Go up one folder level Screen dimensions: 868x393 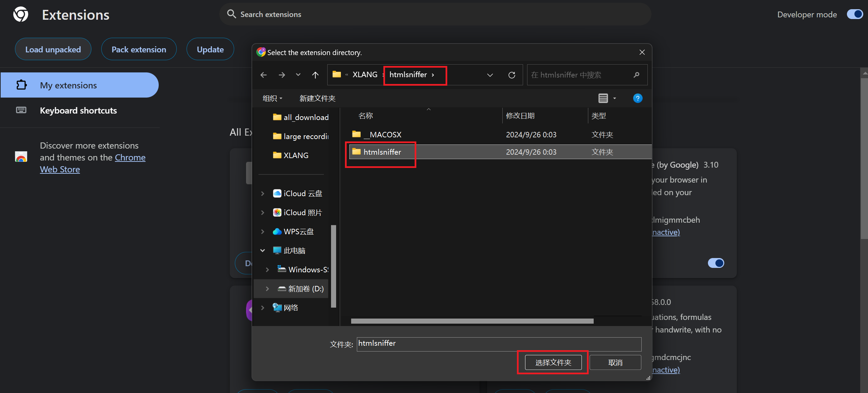[315, 75]
